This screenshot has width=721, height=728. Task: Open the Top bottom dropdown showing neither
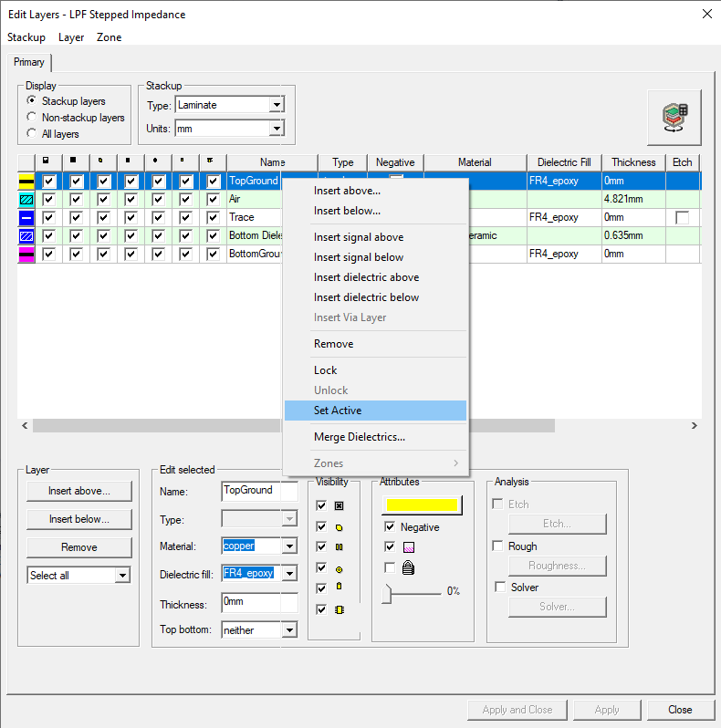point(289,630)
